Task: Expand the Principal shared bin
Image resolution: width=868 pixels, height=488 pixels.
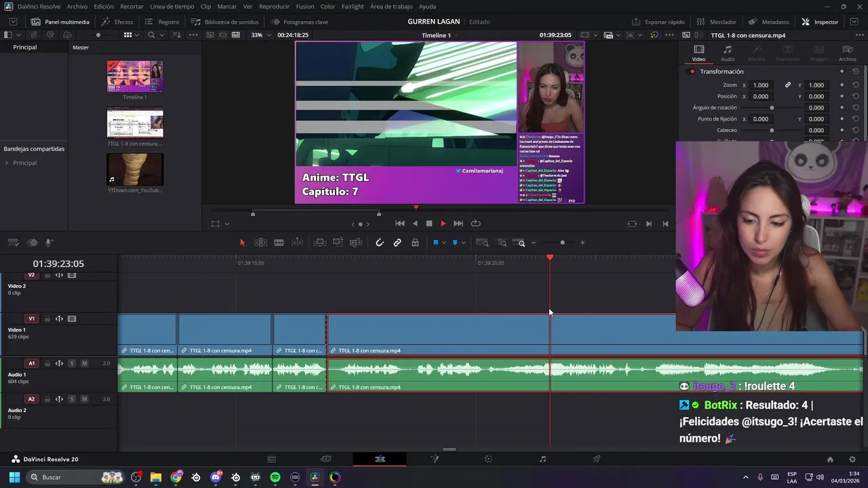Action: tap(7, 163)
